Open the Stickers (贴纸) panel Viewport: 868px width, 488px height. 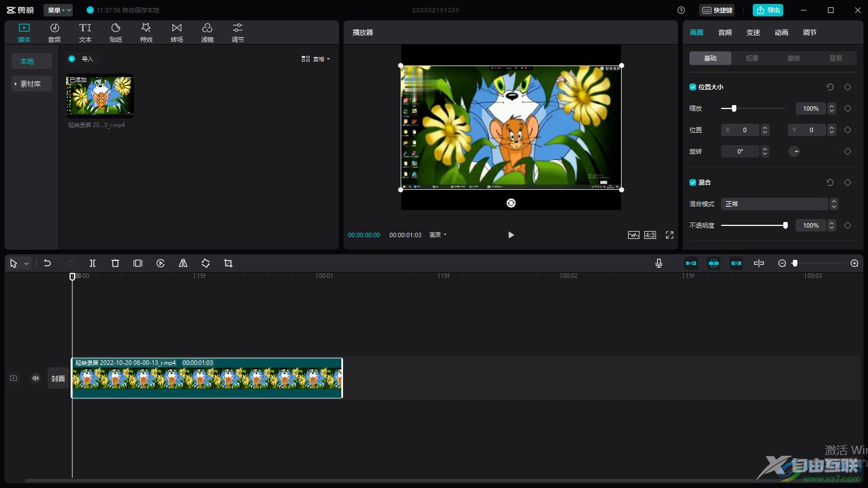[x=115, y=33]
